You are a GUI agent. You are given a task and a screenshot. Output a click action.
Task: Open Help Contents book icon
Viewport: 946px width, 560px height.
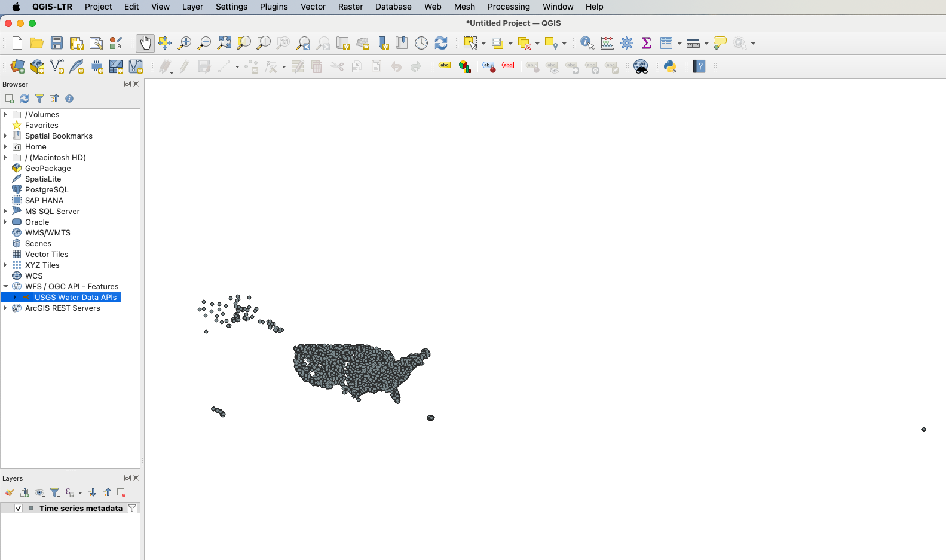699,66
